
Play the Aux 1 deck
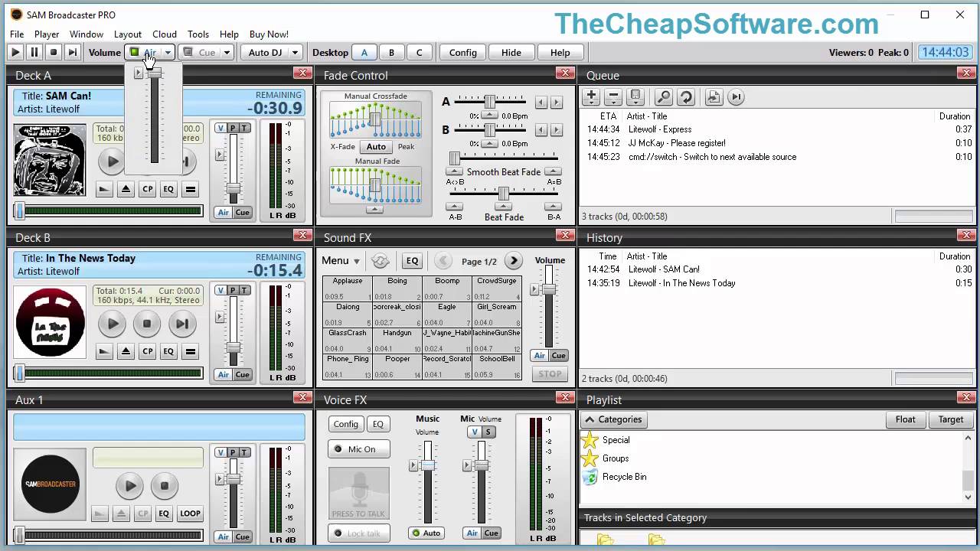coord(129,485)
